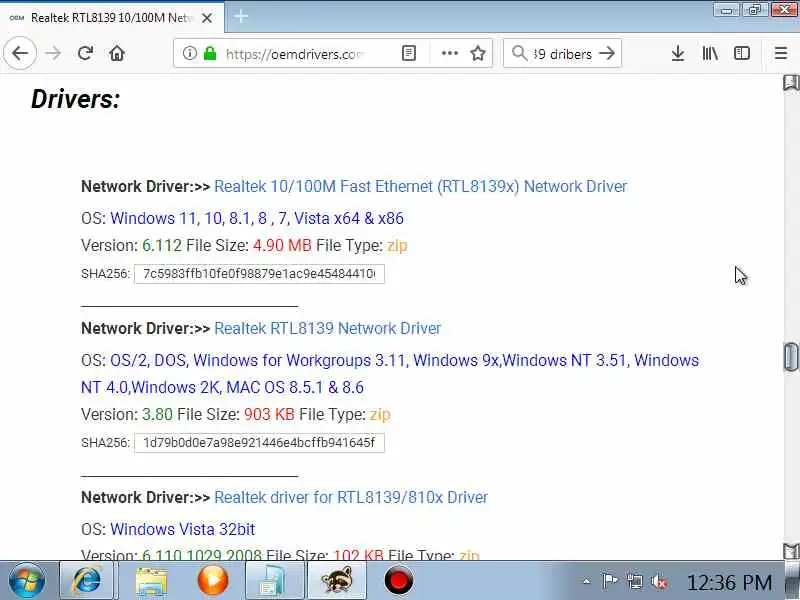
Task: Open Realtek 10/100M Fast Ethernet (RTL8139x) driver link
Action: (420, 187)
